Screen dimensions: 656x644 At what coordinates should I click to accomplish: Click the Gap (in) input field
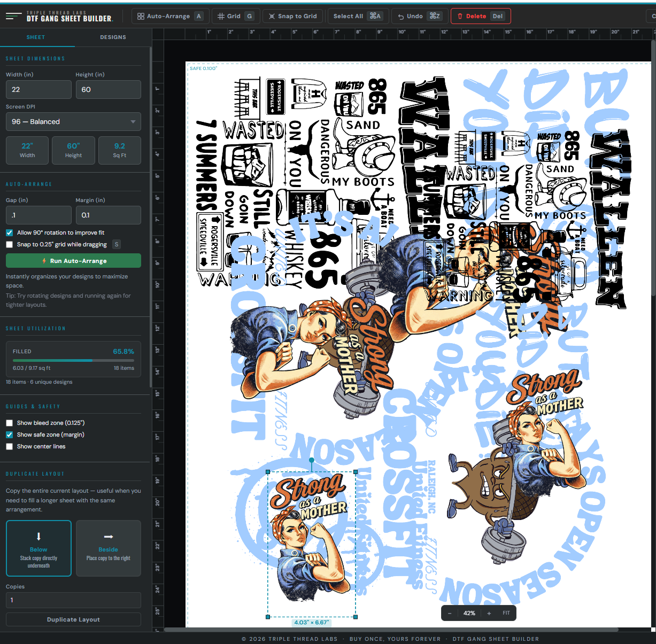point(38,215)
